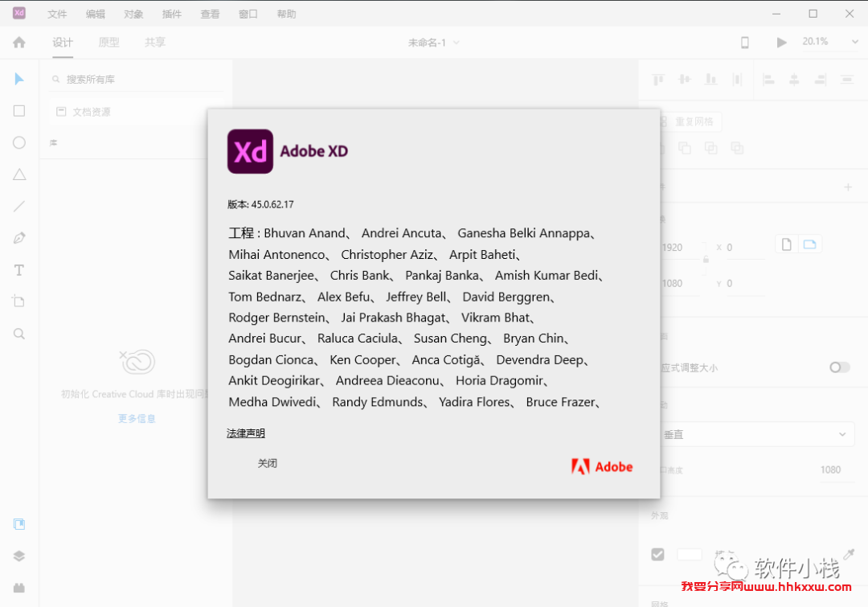Set landscape artboard orientation

tap(810, 244)
